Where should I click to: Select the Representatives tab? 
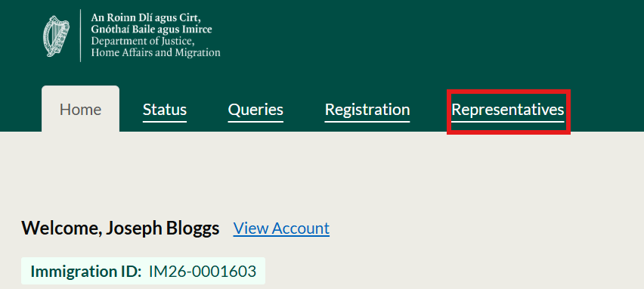pos(508,110)
